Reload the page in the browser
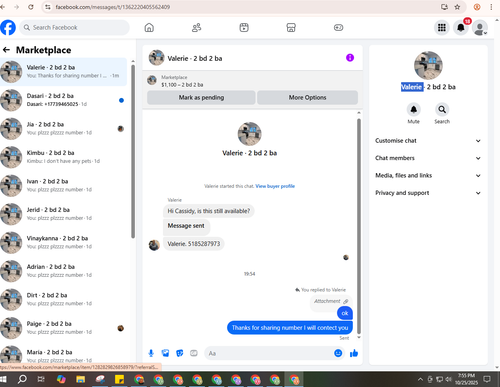 coord(31,7)
